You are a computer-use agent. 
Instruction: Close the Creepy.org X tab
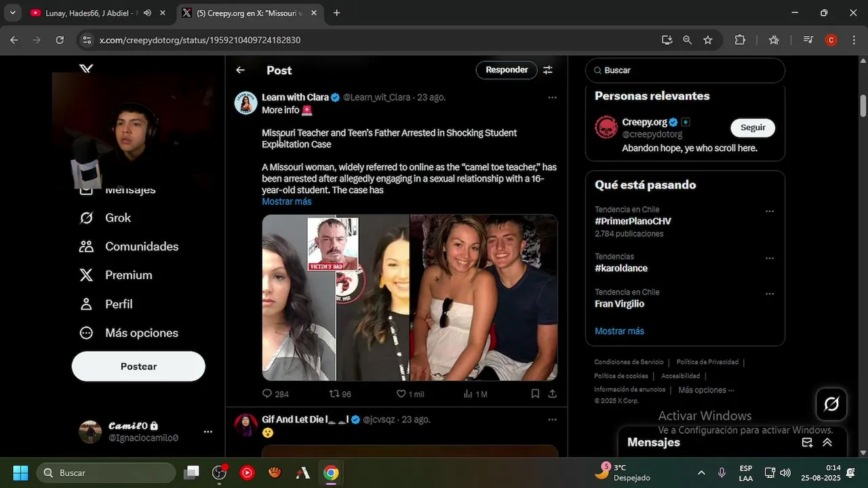click(314, 13)
